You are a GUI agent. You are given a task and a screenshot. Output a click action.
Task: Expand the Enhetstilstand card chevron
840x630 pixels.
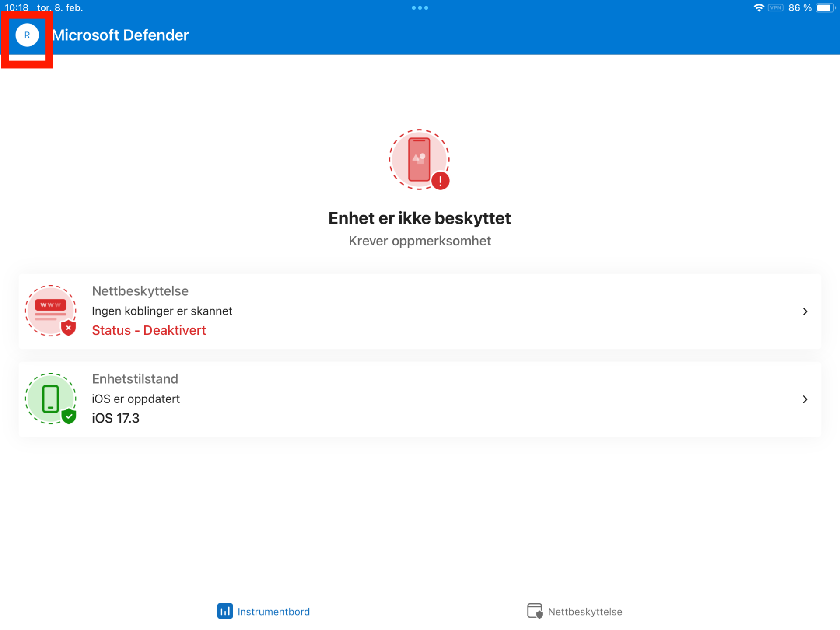[x=805, y=399]
